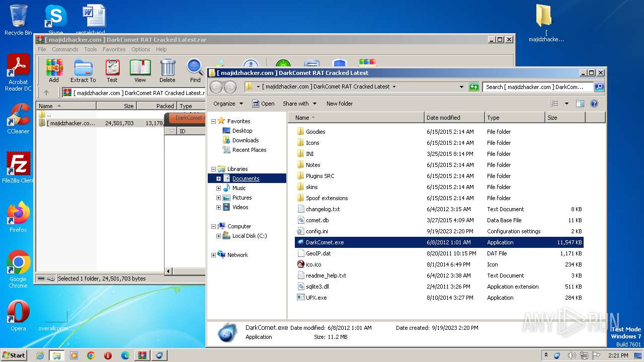Refresh the Explorer address bar

473,87
